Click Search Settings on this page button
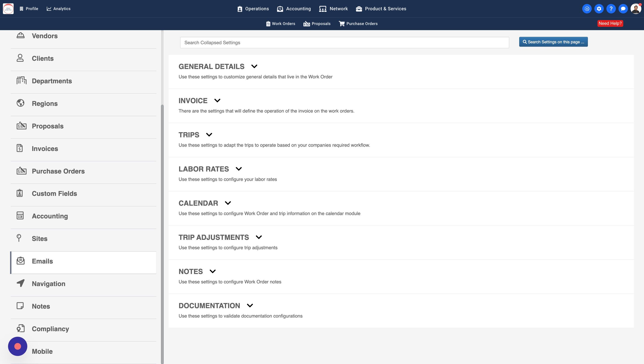The height and width of the screenshot is (364, 644). click(x=553, y=42)
